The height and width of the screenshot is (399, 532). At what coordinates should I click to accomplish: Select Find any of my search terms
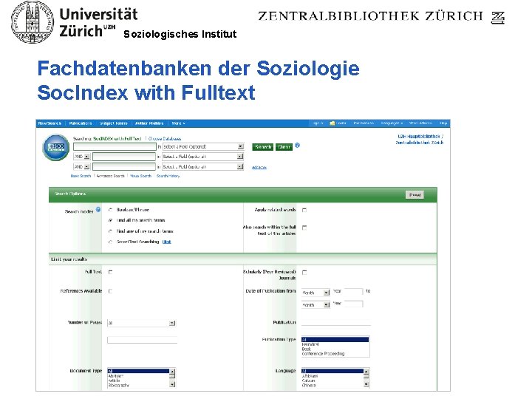[x=110, y=231]
